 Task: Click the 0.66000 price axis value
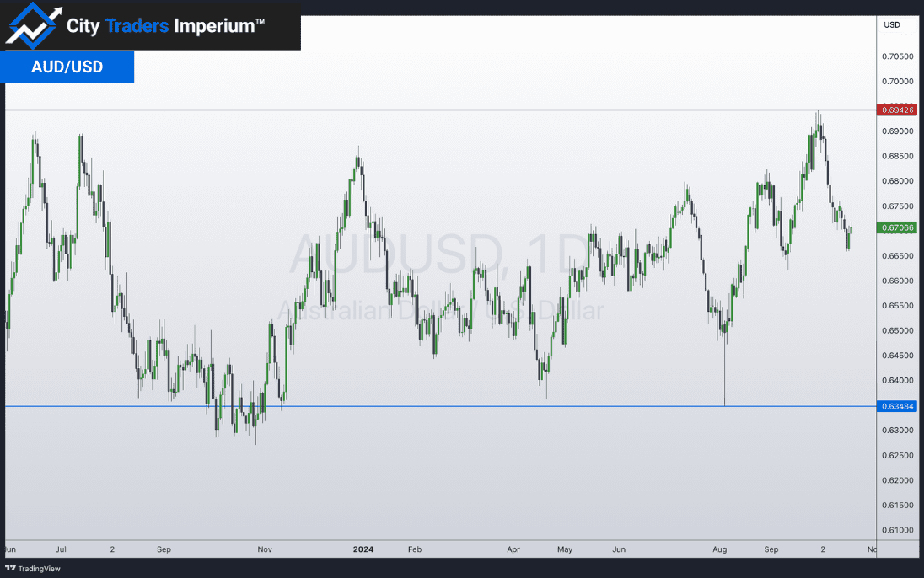coord(898,281)
